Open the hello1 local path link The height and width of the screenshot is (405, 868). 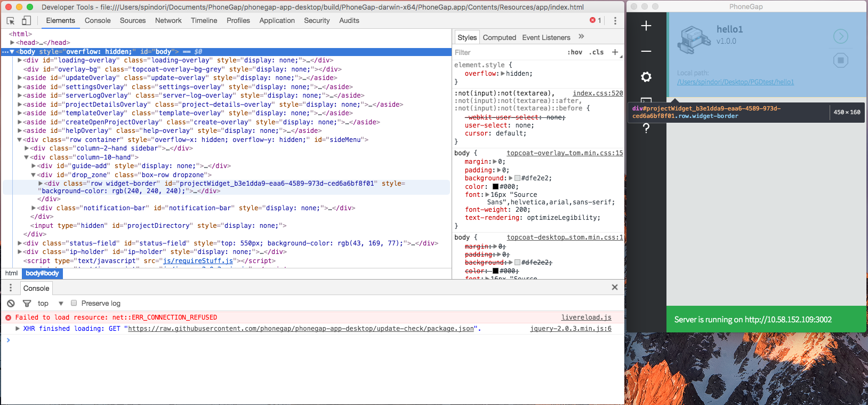pyautogui.click(x=735, y=82)
